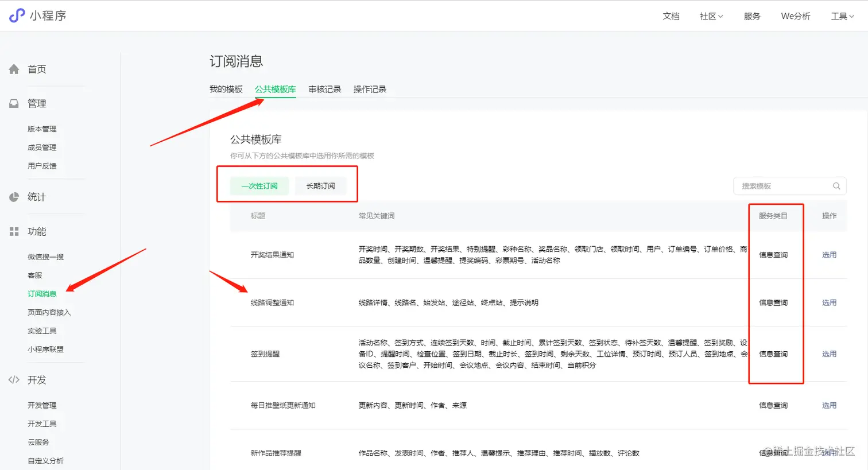Open 云服务 in the sidebar
The height and width of the screenshot is (470, 868).
coord(38,442)
